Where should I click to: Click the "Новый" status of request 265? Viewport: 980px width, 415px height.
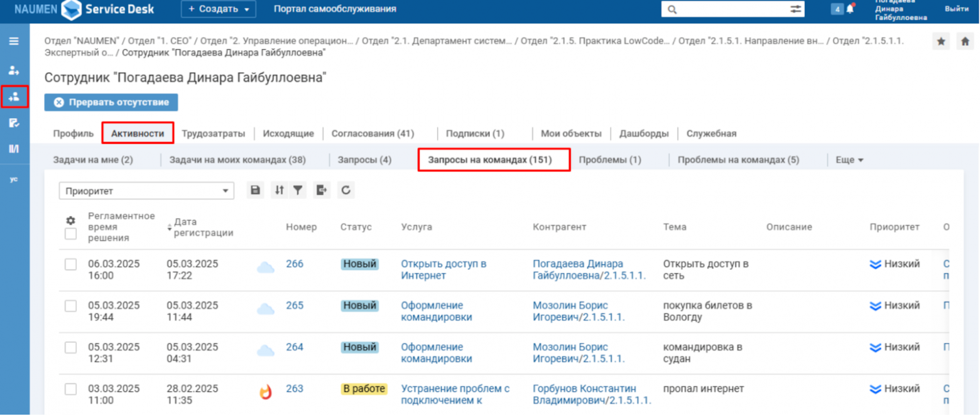360,306
